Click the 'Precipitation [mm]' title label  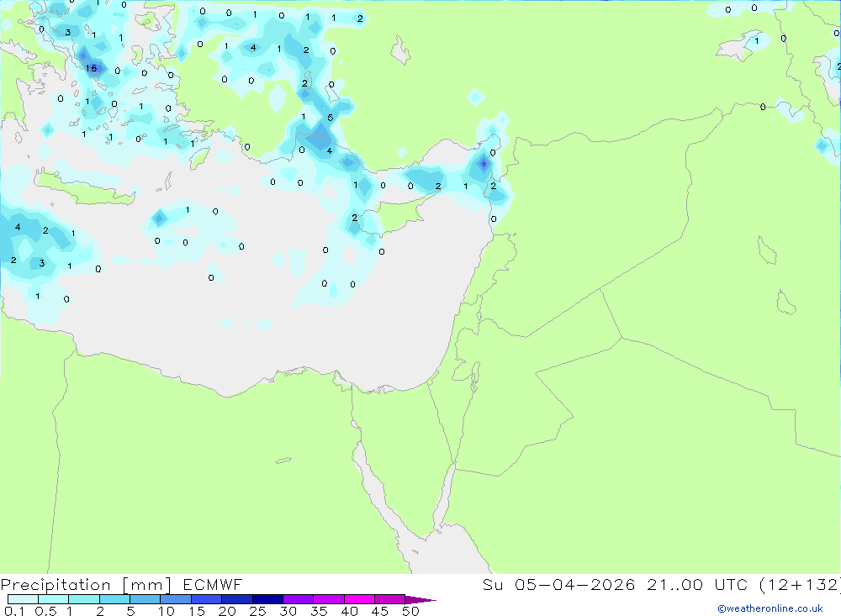coord(86,585)
